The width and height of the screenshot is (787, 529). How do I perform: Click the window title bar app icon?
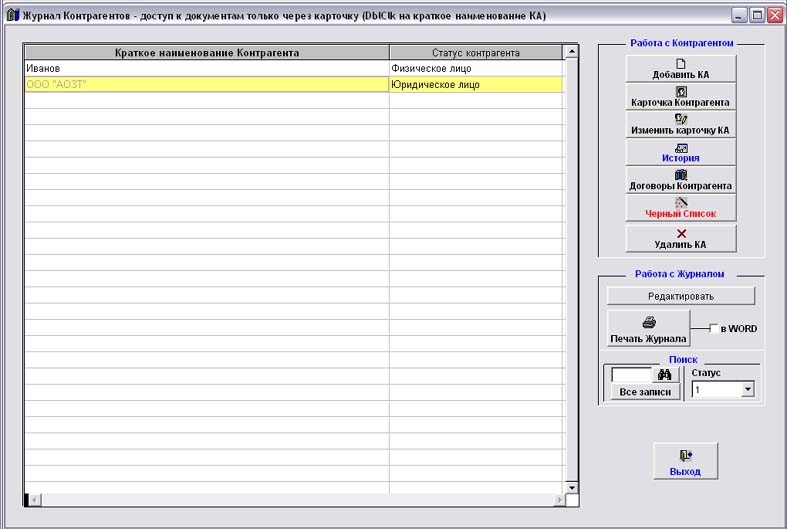13,15
